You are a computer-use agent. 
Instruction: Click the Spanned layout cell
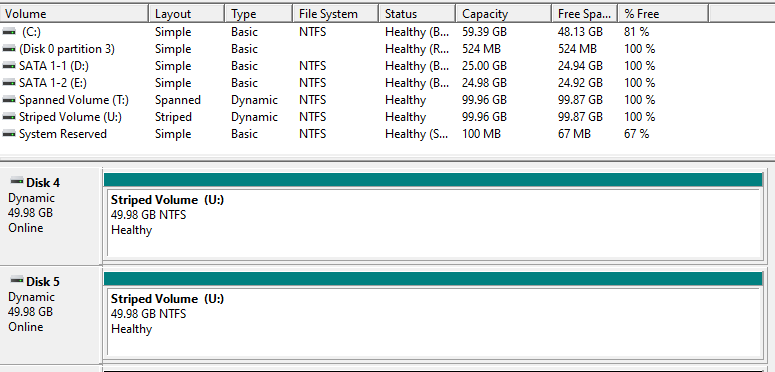[x=178, y=100]
